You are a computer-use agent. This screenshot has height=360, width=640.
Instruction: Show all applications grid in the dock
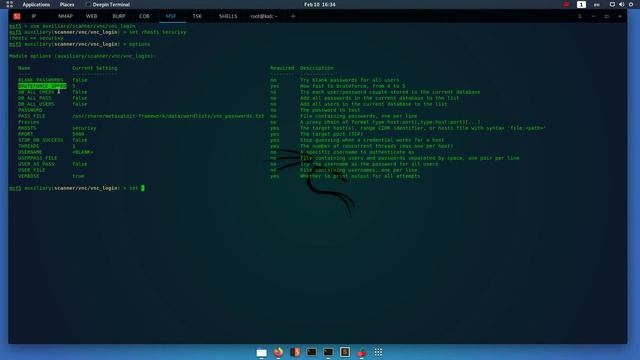(378, 352)
